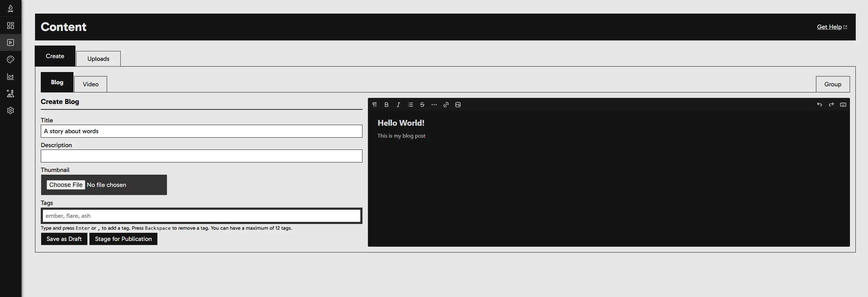The image size is (868, 297).
Task: Click the Choose File thumbnail button
Action: (66, 185)
